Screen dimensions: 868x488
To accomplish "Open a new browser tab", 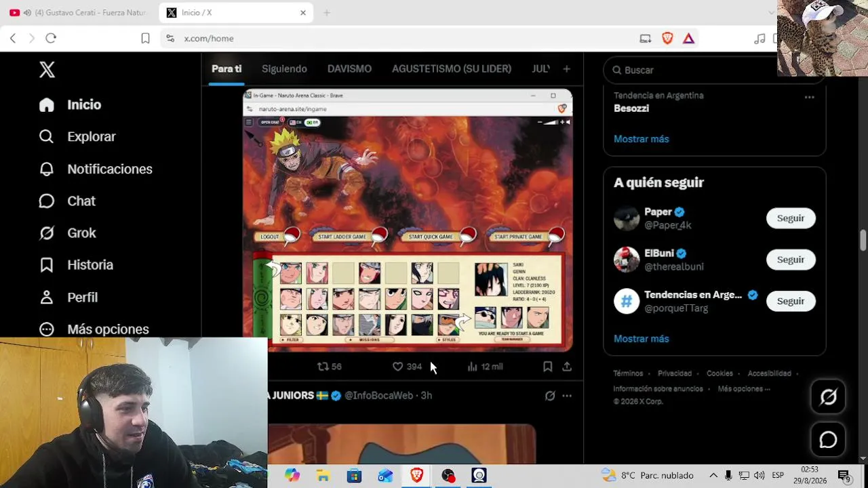I will point(326,13).
